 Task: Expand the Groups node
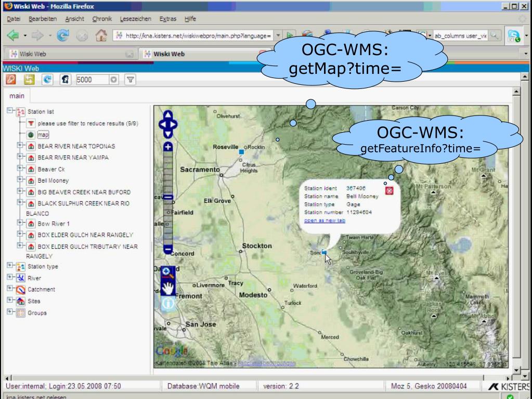point(10,312)
